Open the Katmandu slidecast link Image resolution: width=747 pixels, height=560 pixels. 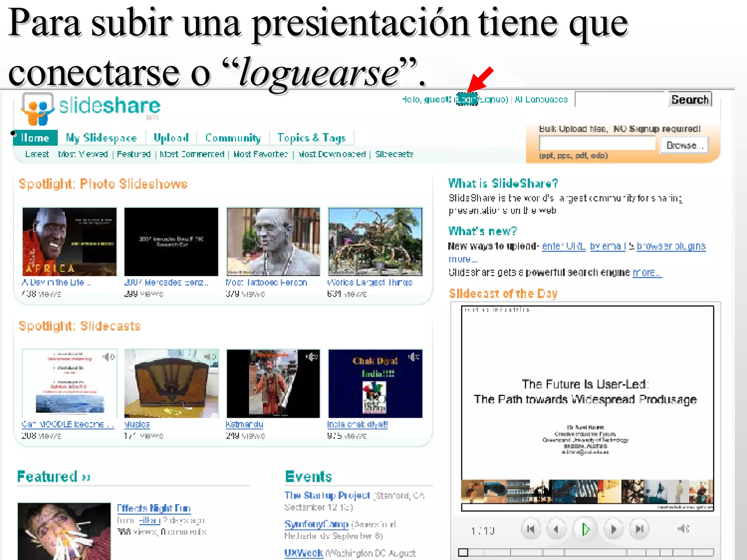pyautogui.click(x=244, y=424)
